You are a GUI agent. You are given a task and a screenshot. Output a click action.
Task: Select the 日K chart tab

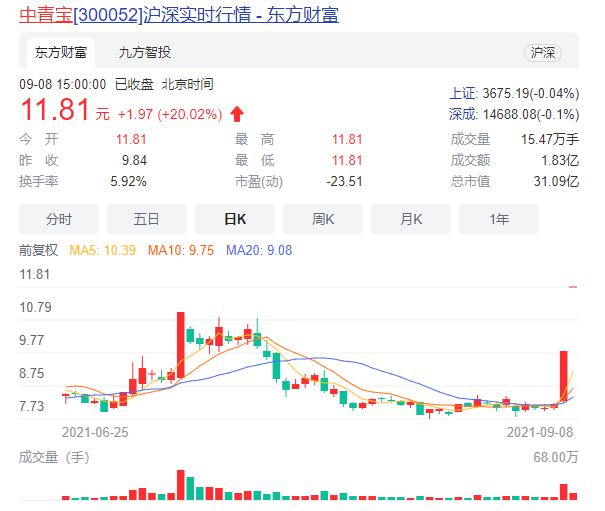pyautogui.click(x=235, y=219)
